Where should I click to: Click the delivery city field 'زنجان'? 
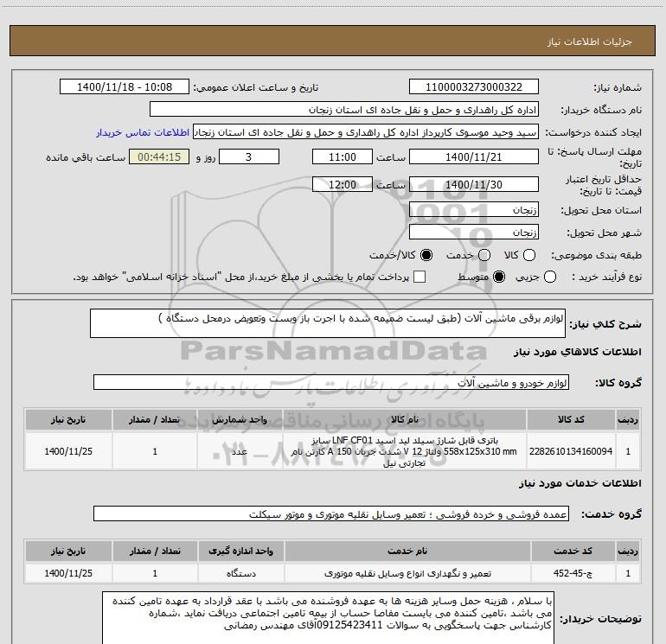[474, 232]
